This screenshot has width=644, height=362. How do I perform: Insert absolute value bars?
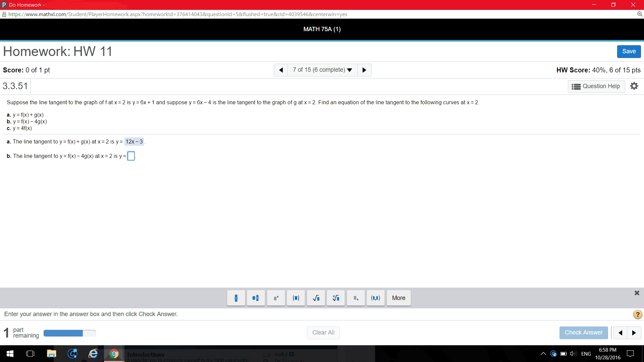pyautogui.click(x=296, y=298)
